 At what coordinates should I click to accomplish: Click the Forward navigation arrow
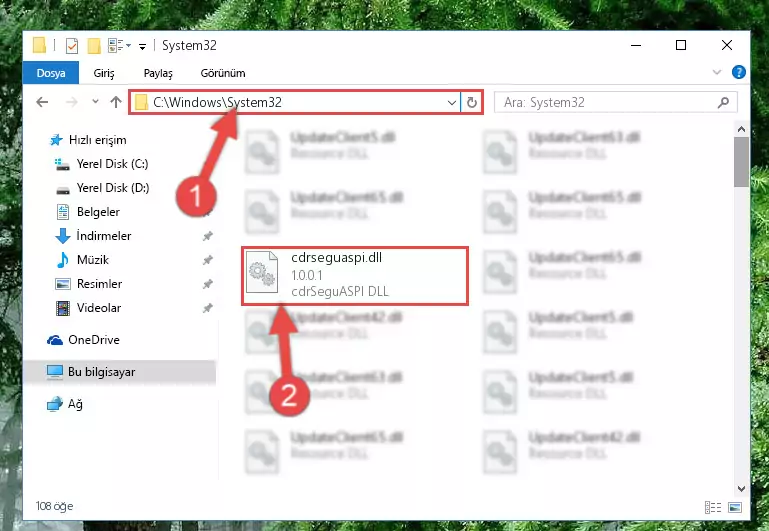[x=72, y=102]
